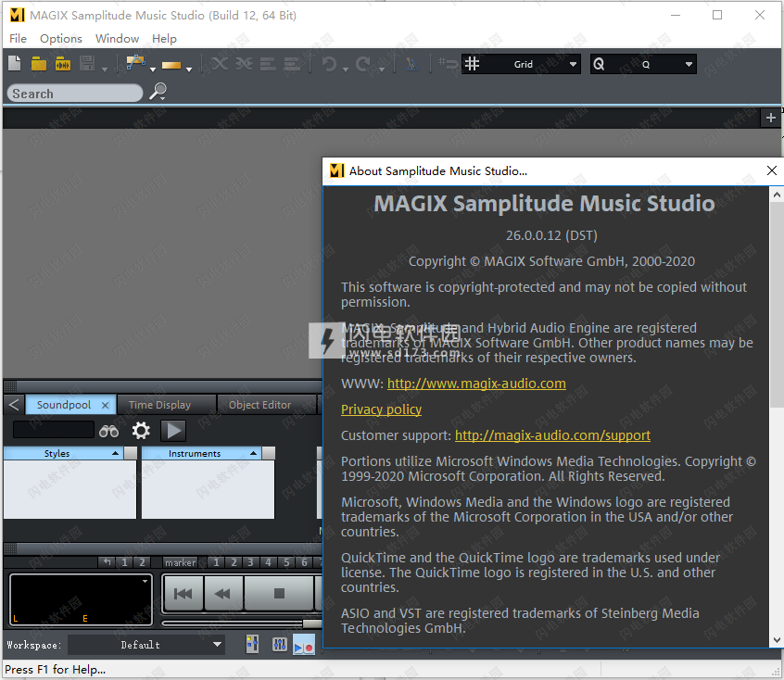Open the Window menu
This screenshot has height=680, width=784.
117,39
